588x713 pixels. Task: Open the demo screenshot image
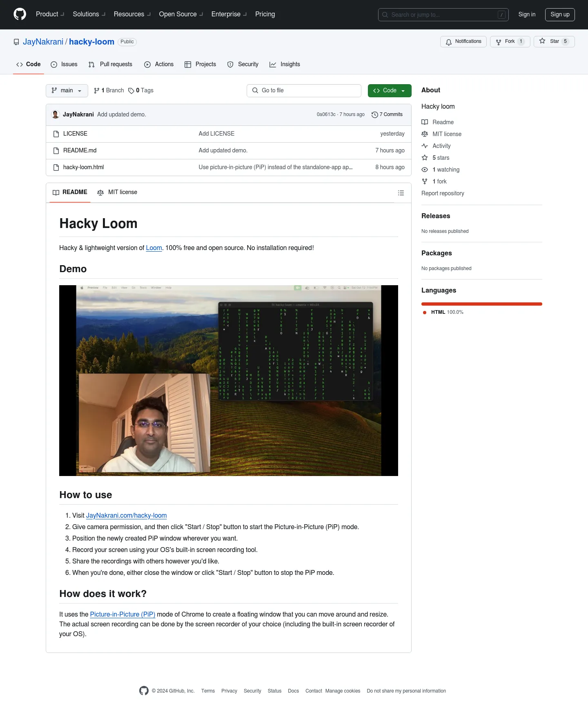(x=229, y=380)
